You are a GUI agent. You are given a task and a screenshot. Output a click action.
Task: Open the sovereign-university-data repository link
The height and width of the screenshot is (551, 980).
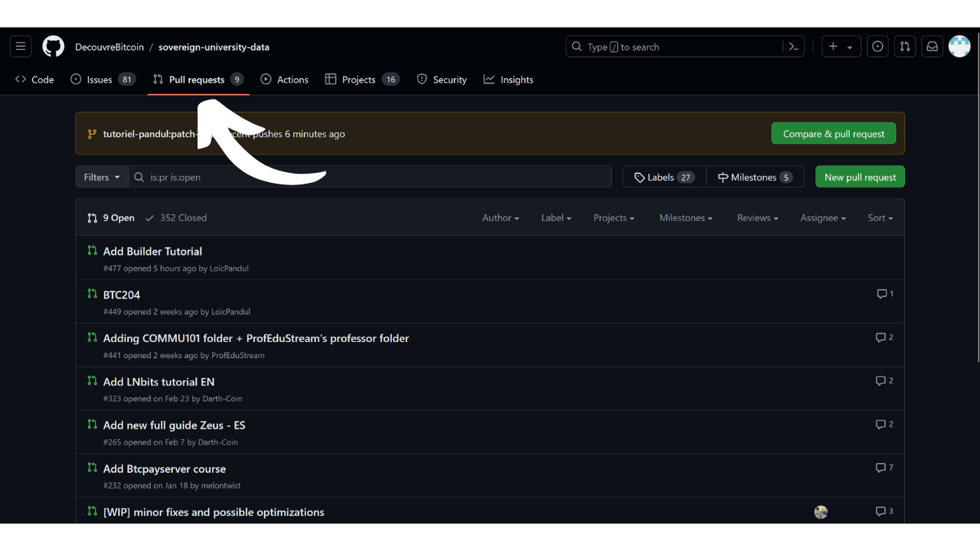(x=214, y=47)
